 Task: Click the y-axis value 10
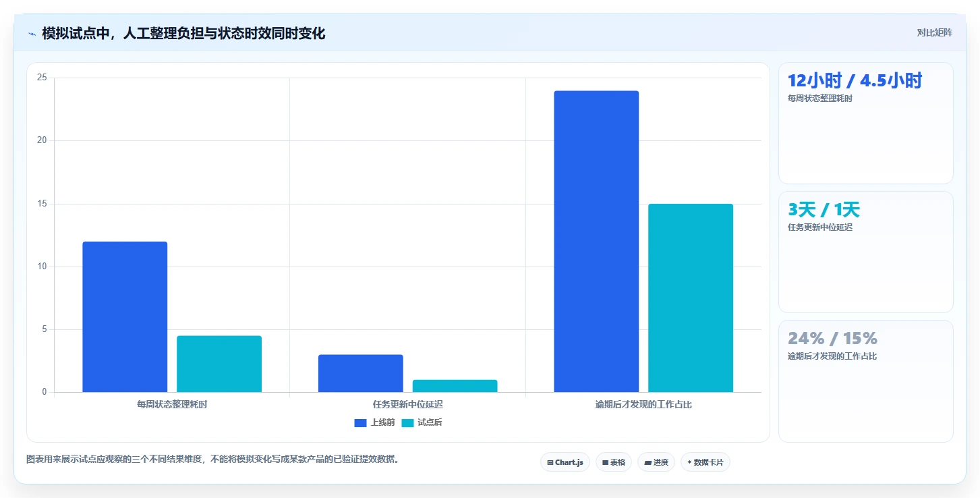pyautogui.click(x=42, y=267)
